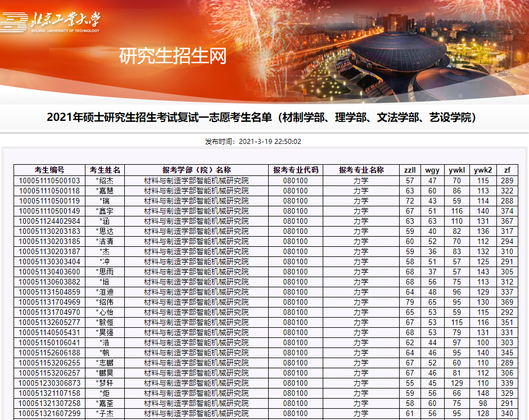Select the name *思达
Image resolution: width=529 pixels, height=420 pixels.
(105, 232)
